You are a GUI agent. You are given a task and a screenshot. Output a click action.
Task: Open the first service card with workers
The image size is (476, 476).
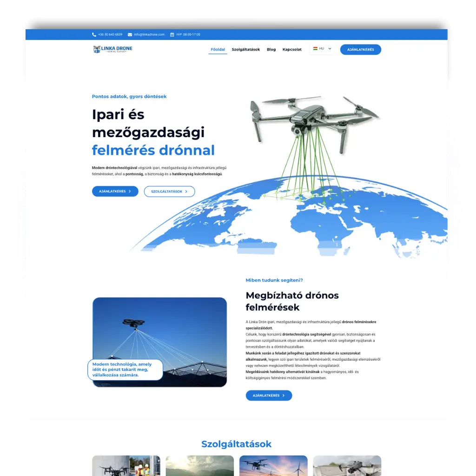point(126,466)
